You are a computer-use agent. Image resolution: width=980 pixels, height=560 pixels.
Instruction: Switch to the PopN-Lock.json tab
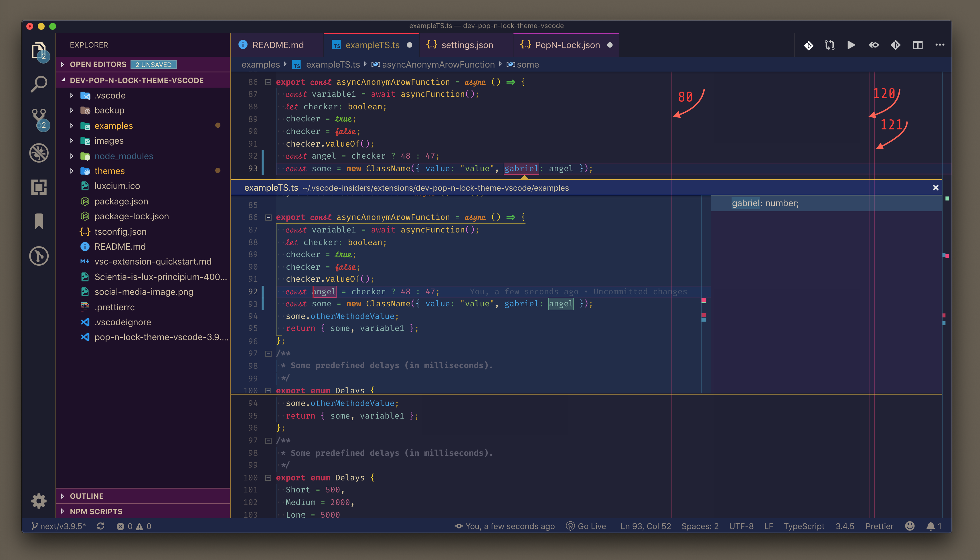click(x=567, y=45)
